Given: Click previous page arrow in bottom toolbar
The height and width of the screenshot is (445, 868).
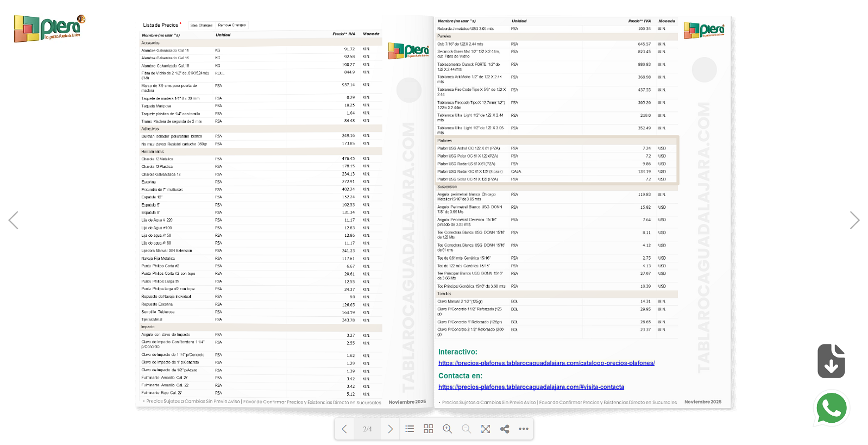Looking at the screenshot, I should (344, 429).
